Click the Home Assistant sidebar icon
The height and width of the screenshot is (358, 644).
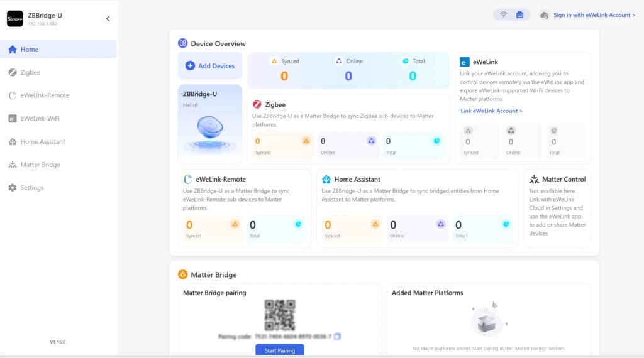pyautogui.click(x=13, y=141)
